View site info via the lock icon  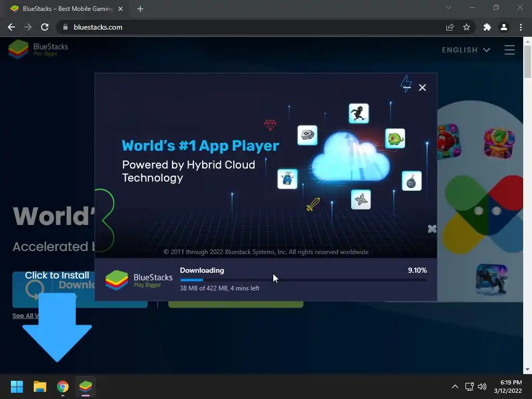click(x=65, y=27)
